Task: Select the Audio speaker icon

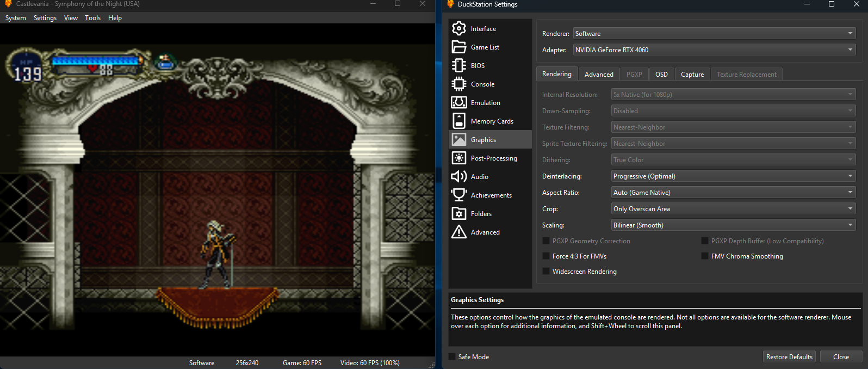Action: pyautogui.click(x=459, y=176)
